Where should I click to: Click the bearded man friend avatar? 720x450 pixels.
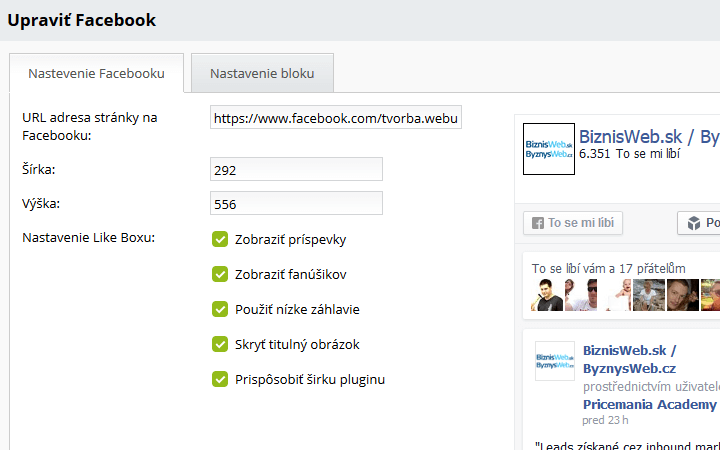click(x=683, y=295)
